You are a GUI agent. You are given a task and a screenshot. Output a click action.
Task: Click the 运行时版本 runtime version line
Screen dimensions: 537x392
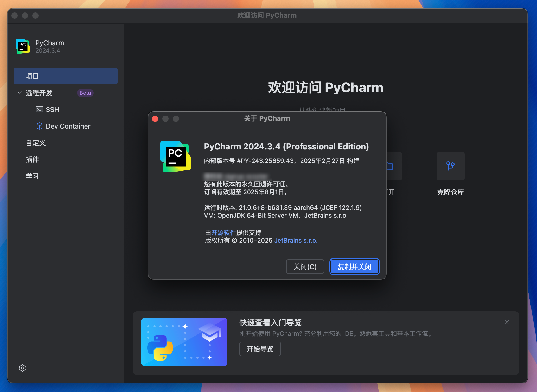(x=283, y=208)
